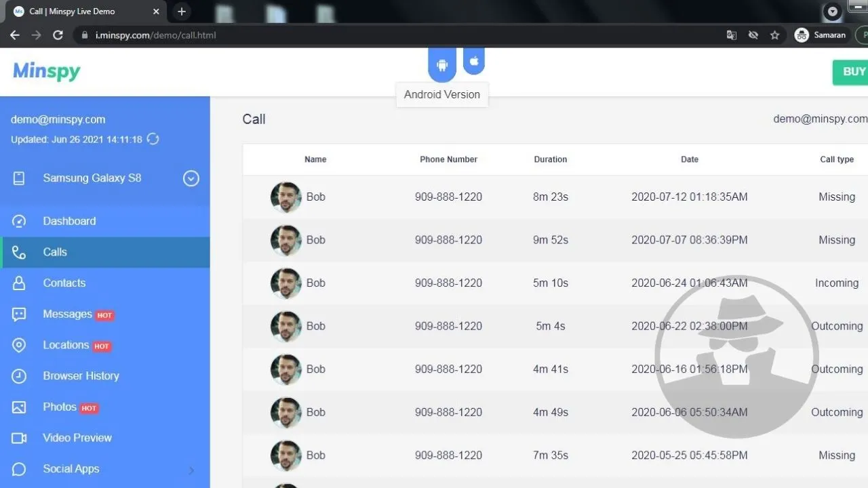Expand the Samsung Galaxy S8 device dropdown
This screenshot has height=488, width=868.
coord(191,178)
